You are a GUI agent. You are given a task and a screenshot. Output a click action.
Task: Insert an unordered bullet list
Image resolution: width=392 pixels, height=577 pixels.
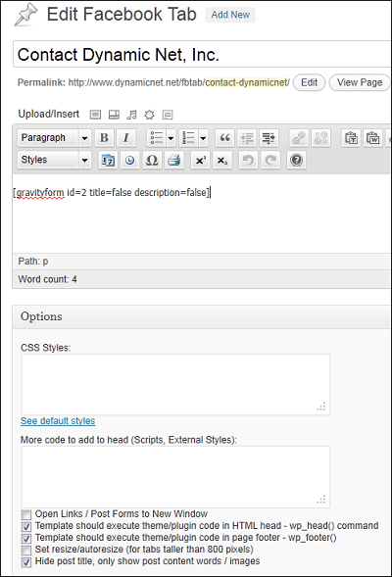156,138
